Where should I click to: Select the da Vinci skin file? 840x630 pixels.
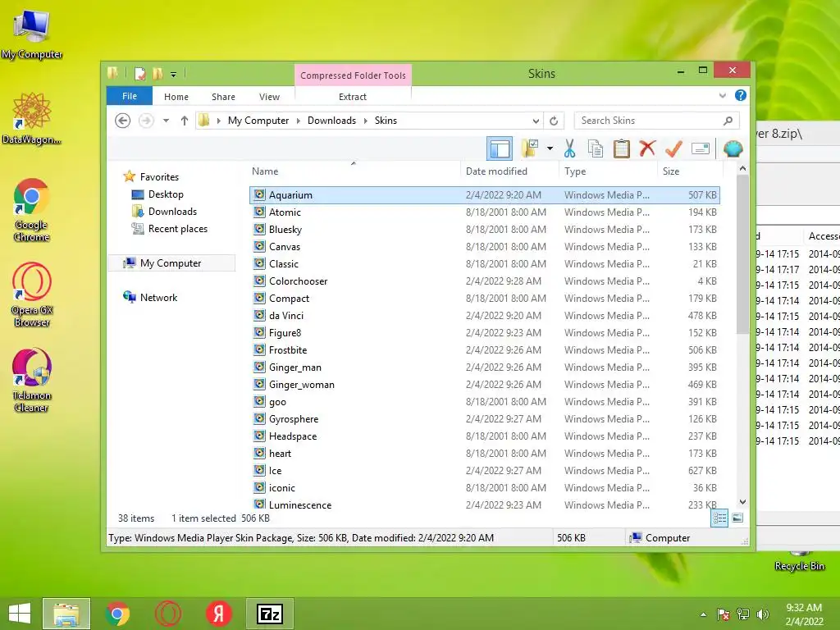(484, 316)
